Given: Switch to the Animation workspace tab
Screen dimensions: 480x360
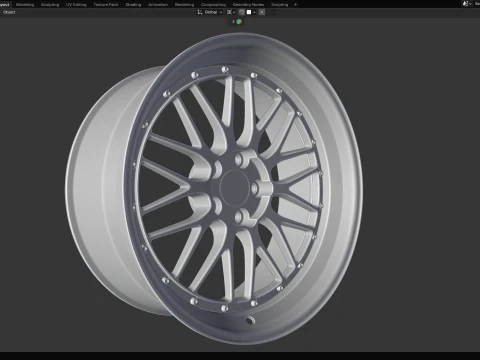Looking at the screenshot, I should point(158,5).
